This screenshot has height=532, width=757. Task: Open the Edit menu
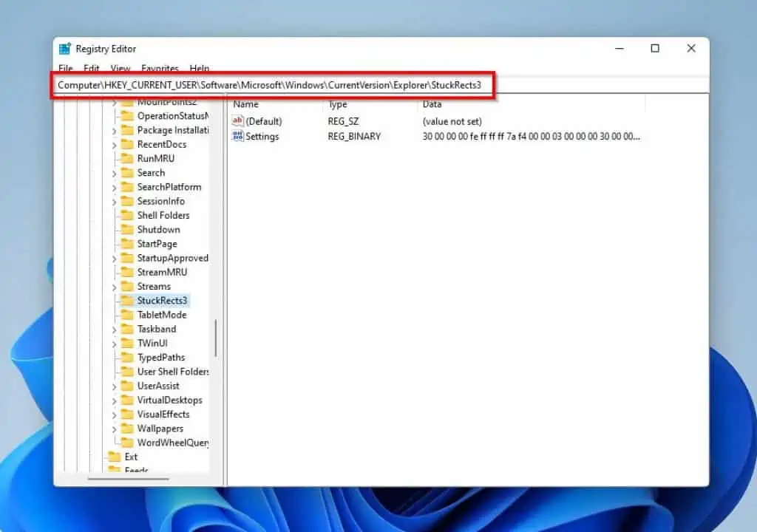tap(91, 68)
